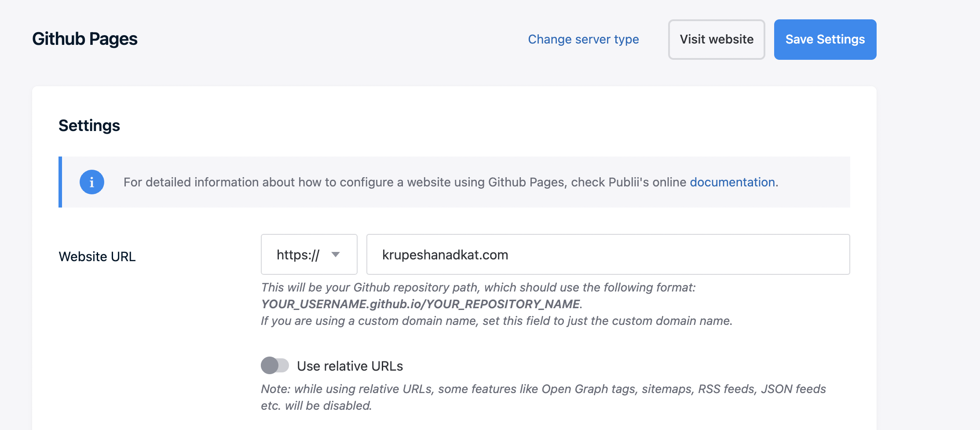Open the protocol dropdown arrow
The image size is (980, 430).
point(336,254)
